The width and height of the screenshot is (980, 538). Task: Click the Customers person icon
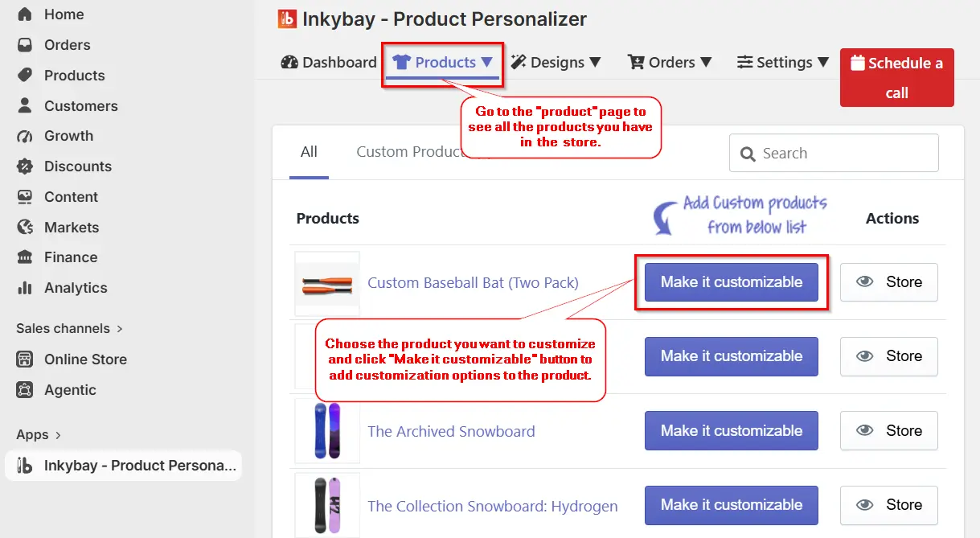[x=25, y=105]
